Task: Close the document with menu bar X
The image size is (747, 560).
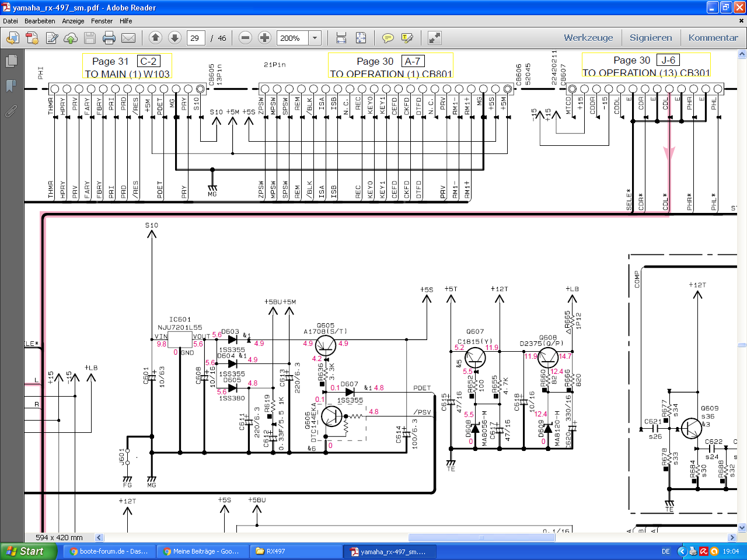Action: pos(742,20)
